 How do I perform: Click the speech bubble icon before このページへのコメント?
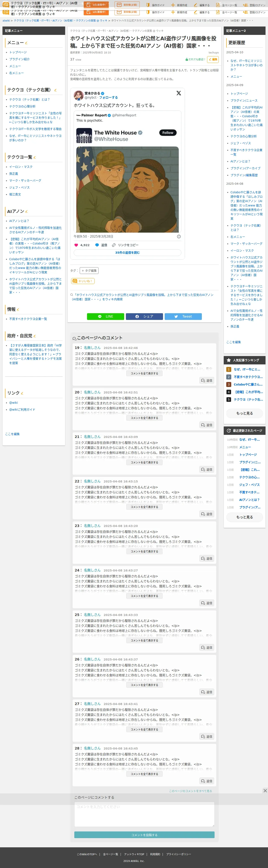tap(74, 339)
